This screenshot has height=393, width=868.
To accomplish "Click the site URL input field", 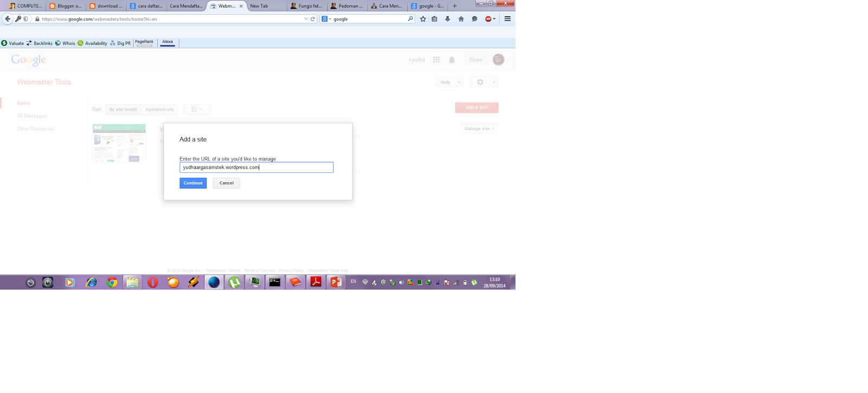I will (257, 167).
